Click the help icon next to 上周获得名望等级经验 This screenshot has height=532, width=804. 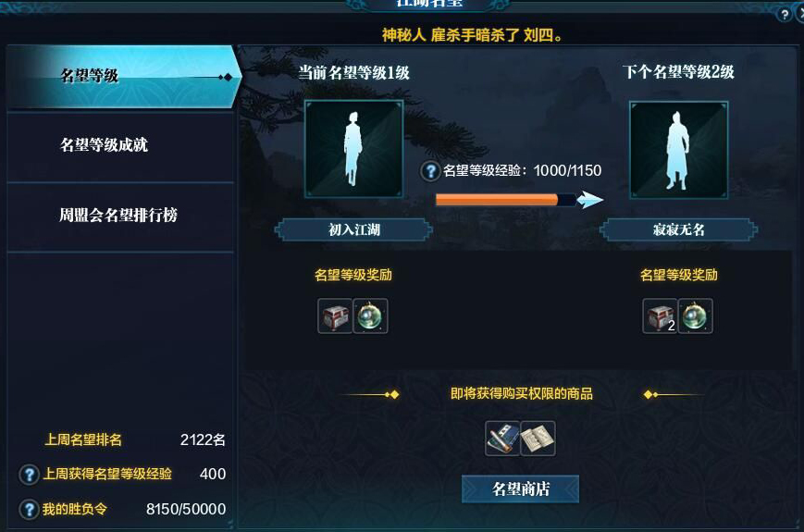pyautogui.click(x=30, y=475)
